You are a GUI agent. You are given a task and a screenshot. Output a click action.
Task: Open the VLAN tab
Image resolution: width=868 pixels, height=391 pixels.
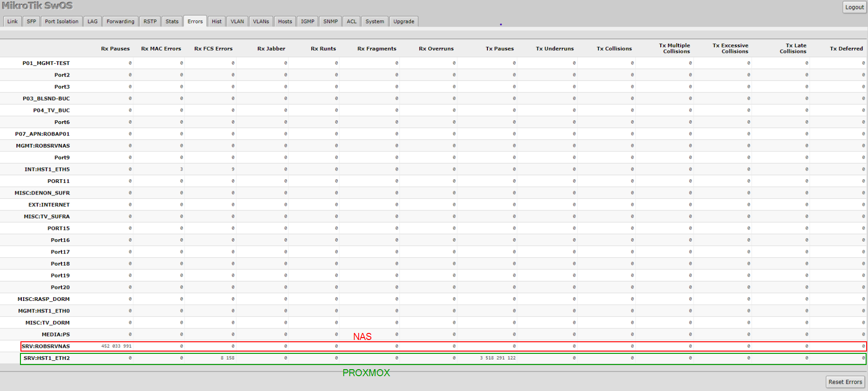tap(237, 21)
